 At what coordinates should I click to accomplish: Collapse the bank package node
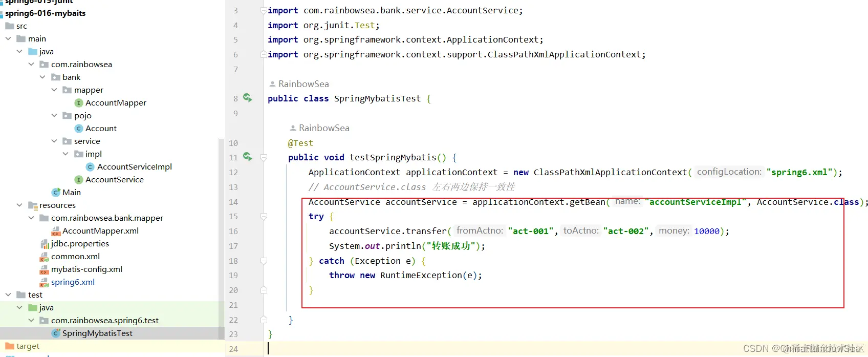(42, 77)
